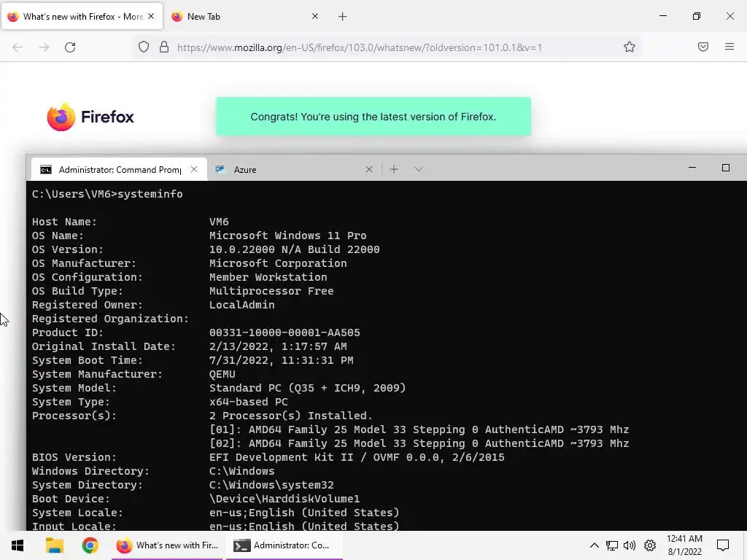Screen dimensions: 747x560
Task: Open Save to Pocket button
Action: coord(703,47)
